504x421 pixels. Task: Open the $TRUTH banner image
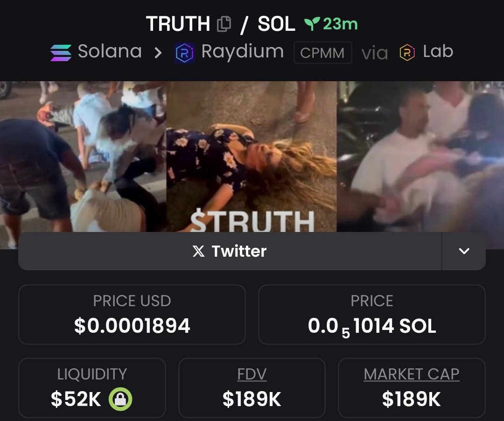tap(252, 156)
